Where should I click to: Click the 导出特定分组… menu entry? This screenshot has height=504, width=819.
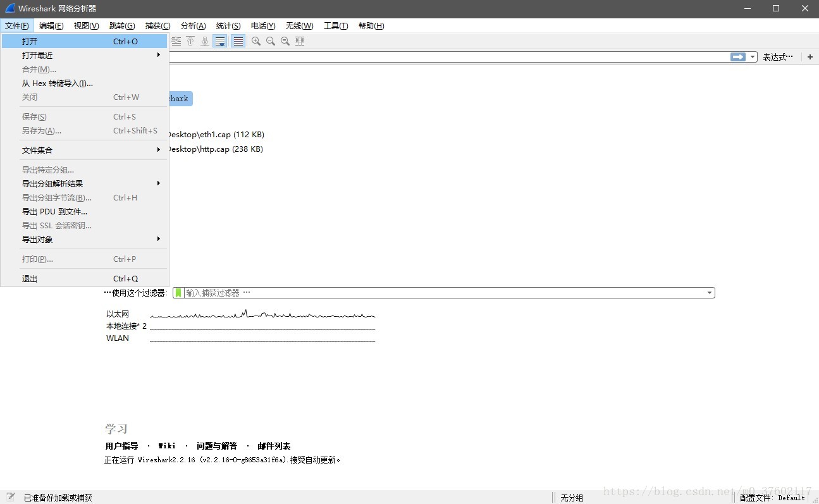tap(85, 169)
